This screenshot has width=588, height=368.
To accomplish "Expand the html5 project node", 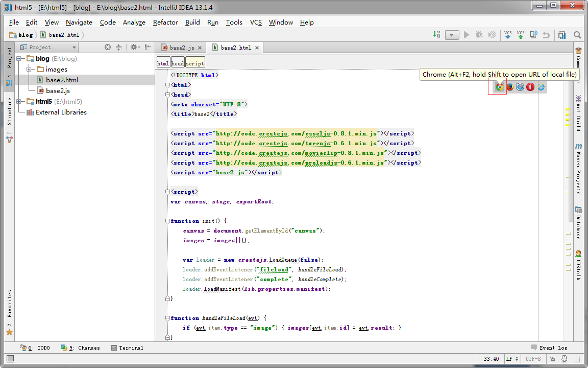I will click(x=19, y=102).
